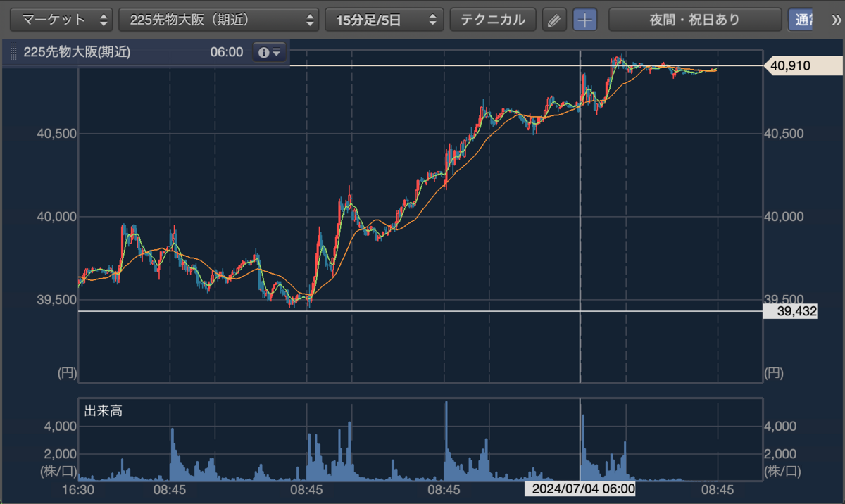This screenshot has width=845, height=504.
Task: Click the 225先物大阪(期近) title text
Action: pyautogui.click(x=77, y=52)
